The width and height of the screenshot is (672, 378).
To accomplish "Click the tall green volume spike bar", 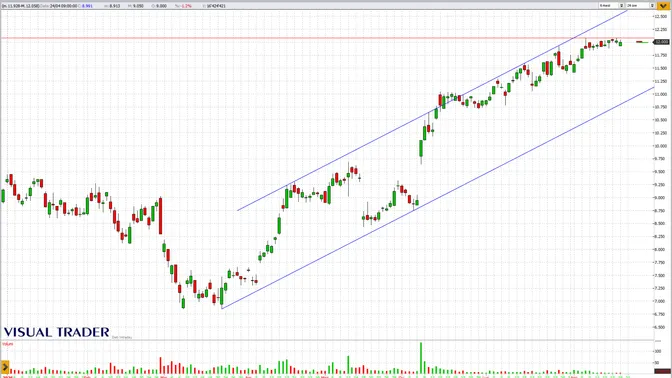I will click(421, 358).
